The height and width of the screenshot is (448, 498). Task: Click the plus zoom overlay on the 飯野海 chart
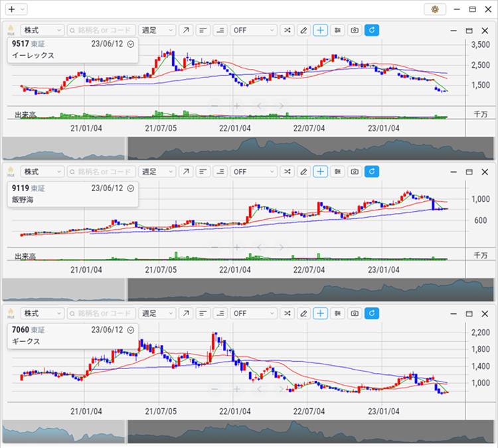[236, 247]
